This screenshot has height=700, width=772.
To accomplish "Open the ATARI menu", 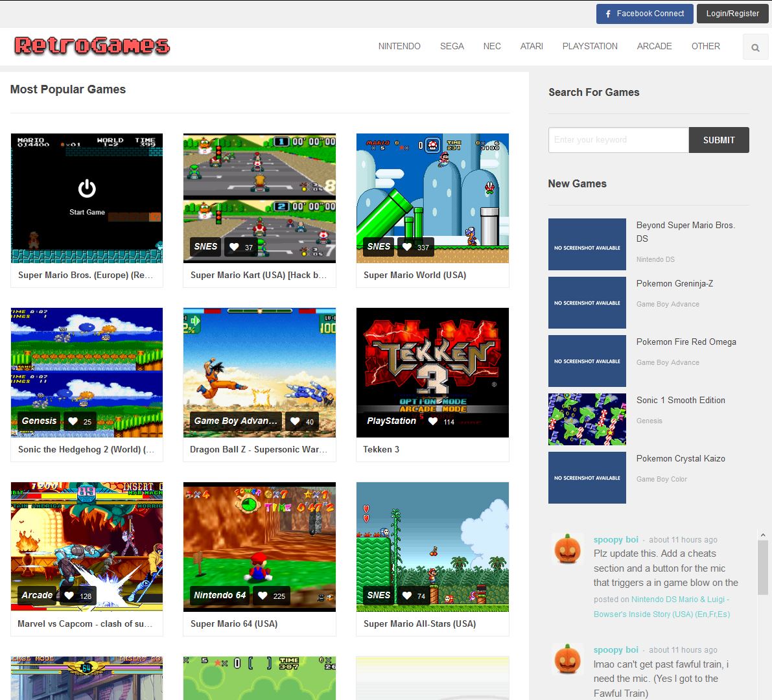I will pyautogui.click(x=532, y=46).
